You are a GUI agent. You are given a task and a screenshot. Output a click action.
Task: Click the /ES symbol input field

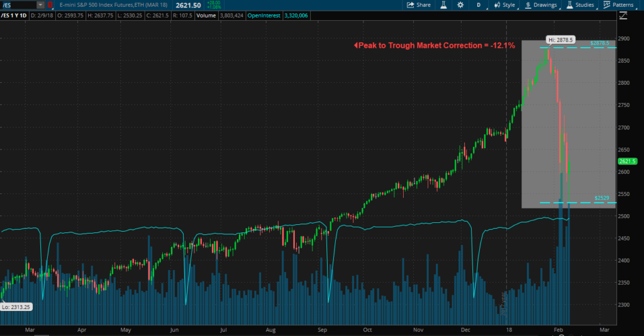18,5
